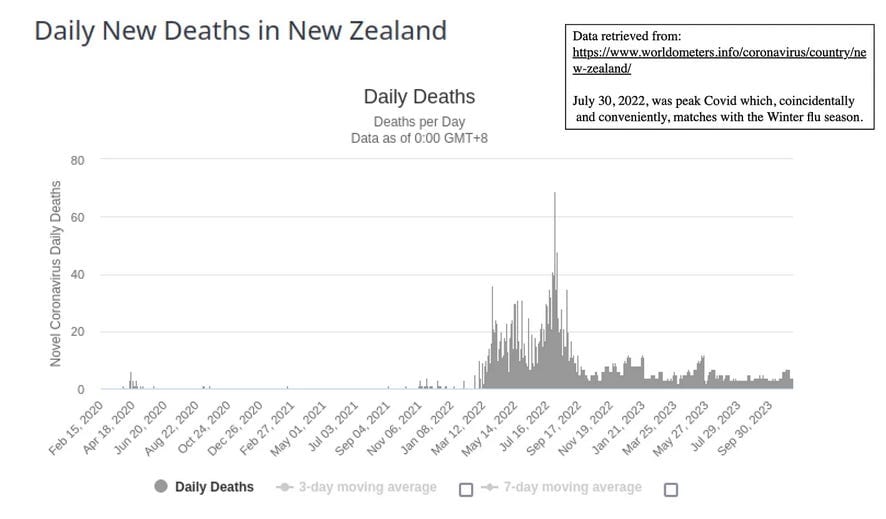Click the Jul 16, 2022 axis label
886x519 pixels.
[525, 427]
